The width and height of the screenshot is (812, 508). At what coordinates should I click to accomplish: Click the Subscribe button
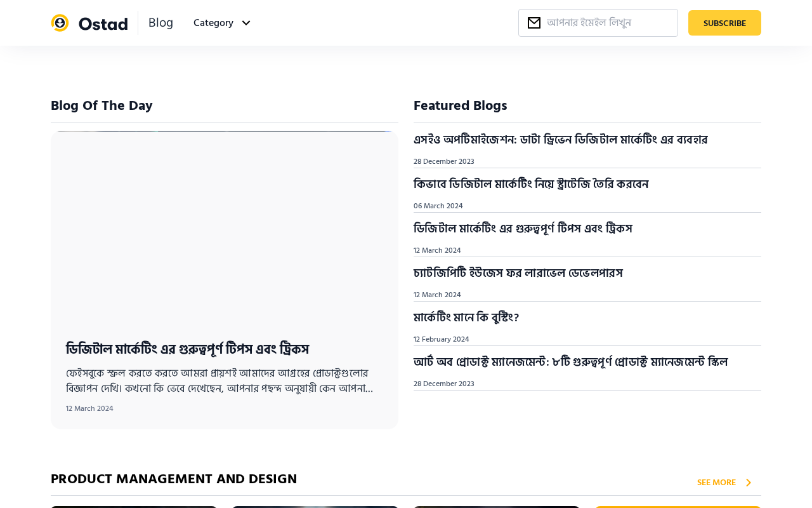[x=724, y=23]
